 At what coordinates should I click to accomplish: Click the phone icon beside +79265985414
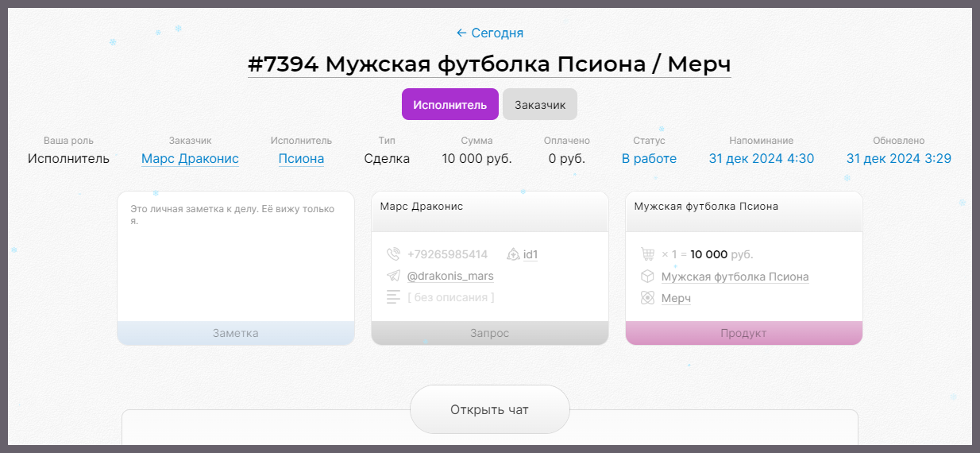pos(393,254)
